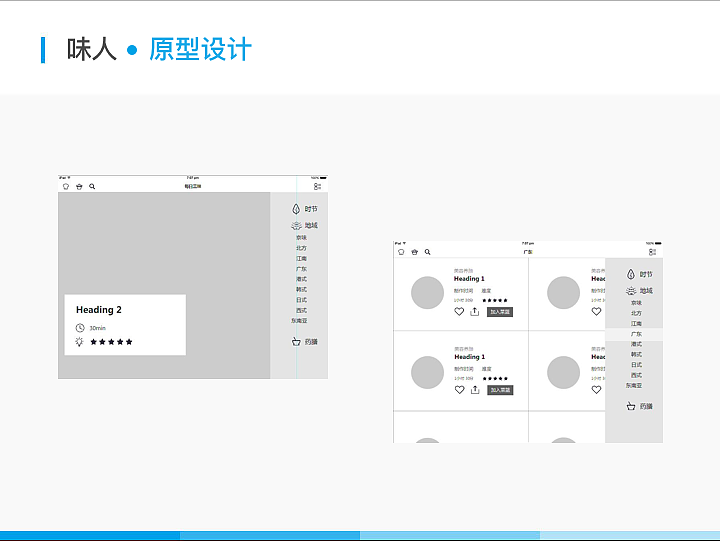This screenshot has width=720, height=541.
Task: Open second Heading 1 recipe circular thumbnail
Action: [428, 372]
